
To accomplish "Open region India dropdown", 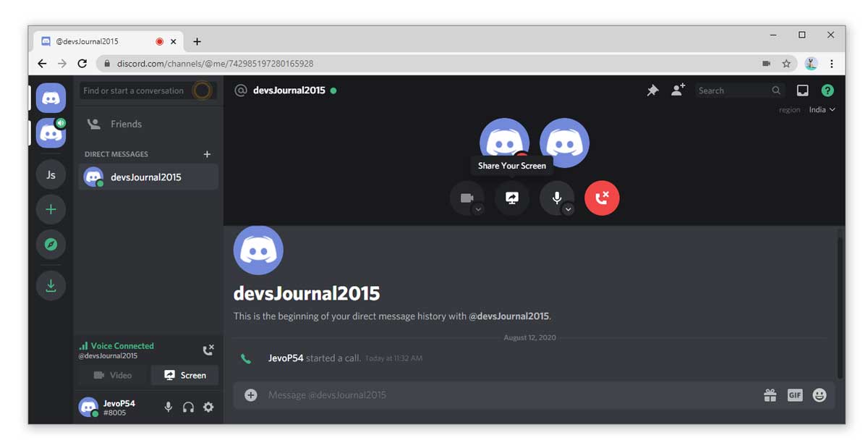I will point(822,110).
